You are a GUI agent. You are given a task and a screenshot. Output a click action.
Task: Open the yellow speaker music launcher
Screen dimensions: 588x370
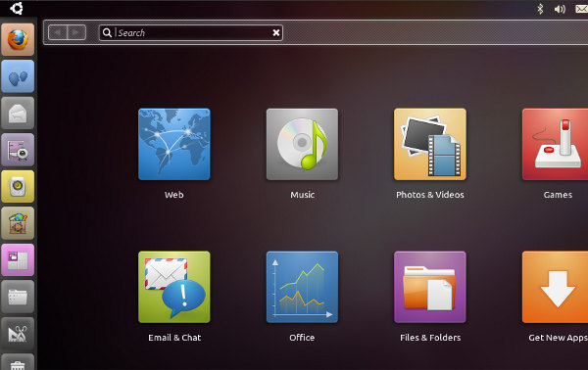tap(18, 186)
